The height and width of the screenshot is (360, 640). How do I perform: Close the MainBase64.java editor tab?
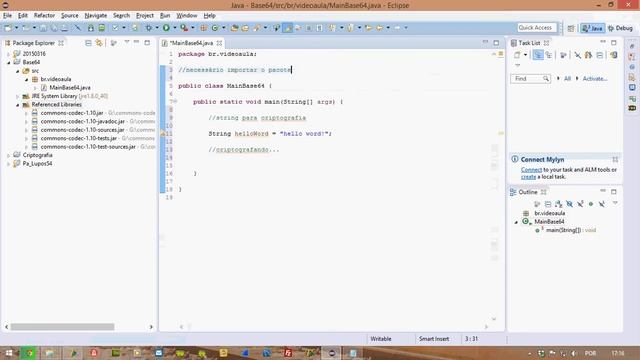[x=219, y=43]
